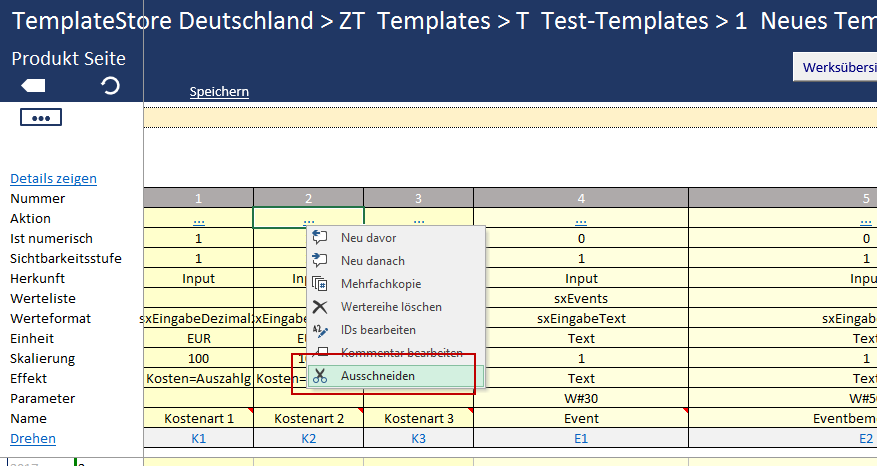Click the K1 identifier link
Viewport: 877px width, 466px height.
[x=198, y=439]
